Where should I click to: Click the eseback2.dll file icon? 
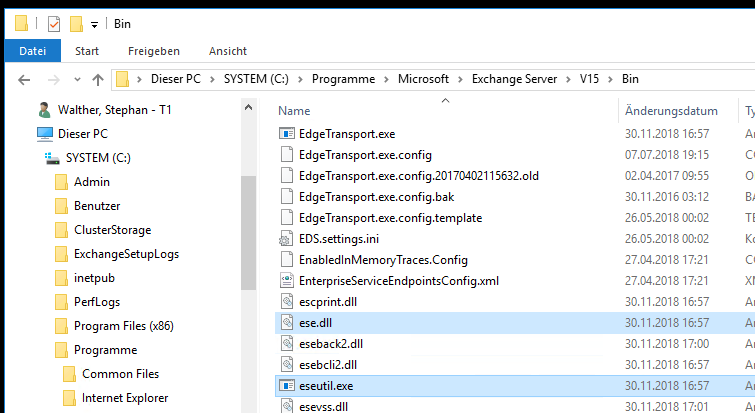[x=287, y=344]
